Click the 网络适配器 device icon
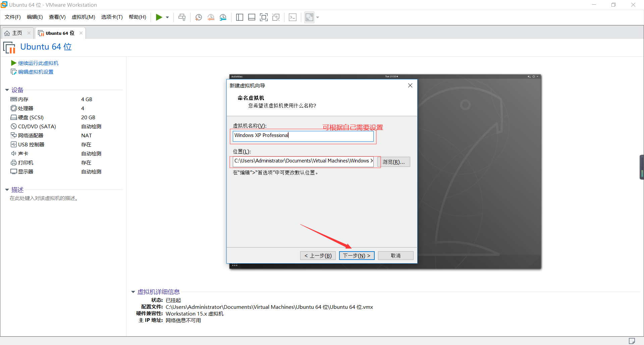The height and width of the screenshot is (345, 644). (14, 135)
